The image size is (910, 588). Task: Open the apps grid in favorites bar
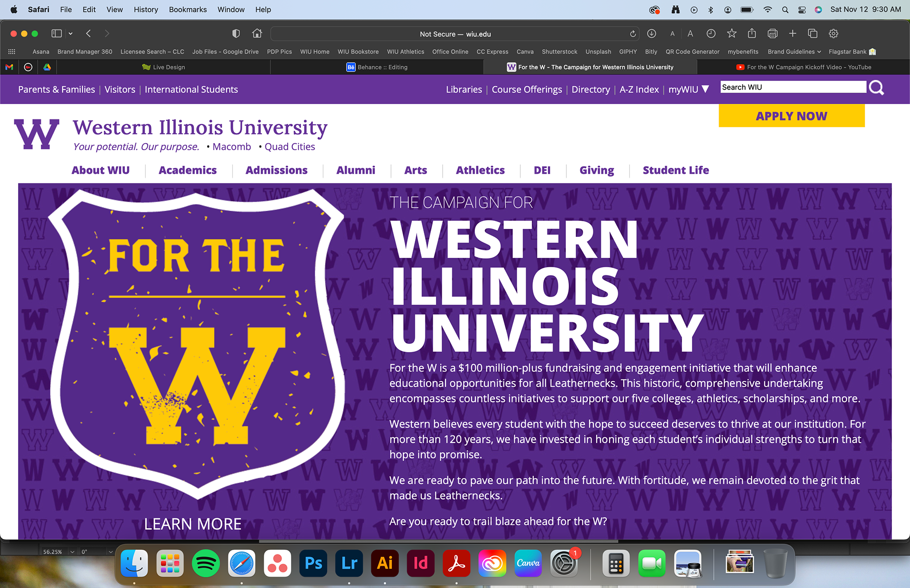click(12, 52)
